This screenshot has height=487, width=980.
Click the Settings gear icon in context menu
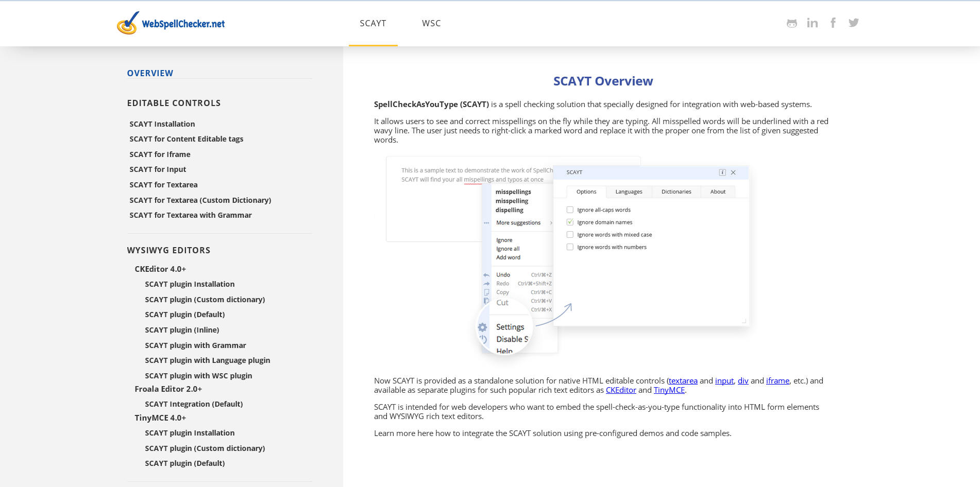pos(482,327)
